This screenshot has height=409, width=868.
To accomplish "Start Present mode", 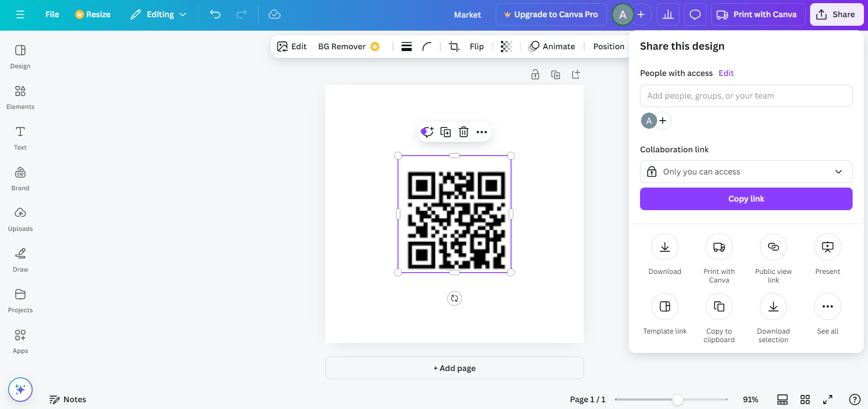I will (828, 254).
